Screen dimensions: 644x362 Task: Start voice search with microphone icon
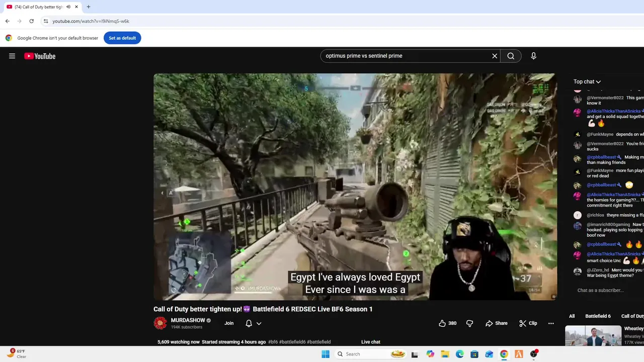coord(533,56)
